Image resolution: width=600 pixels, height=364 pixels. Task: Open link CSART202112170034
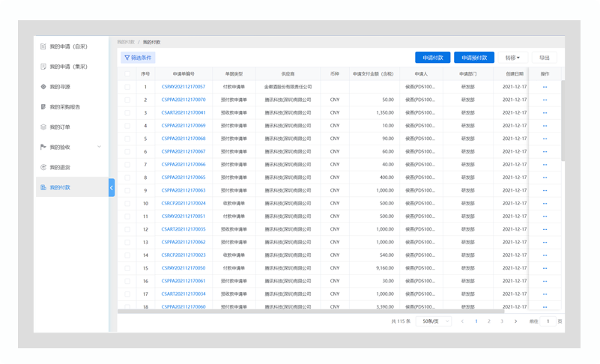[x=184, y=294]
